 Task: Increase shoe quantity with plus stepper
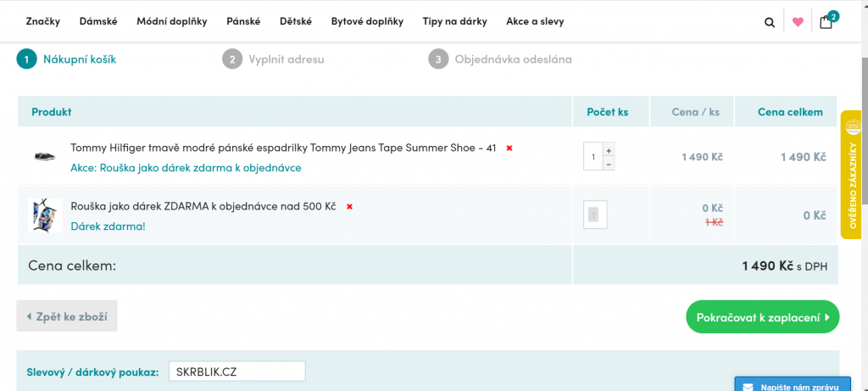(x=609, y=150)
